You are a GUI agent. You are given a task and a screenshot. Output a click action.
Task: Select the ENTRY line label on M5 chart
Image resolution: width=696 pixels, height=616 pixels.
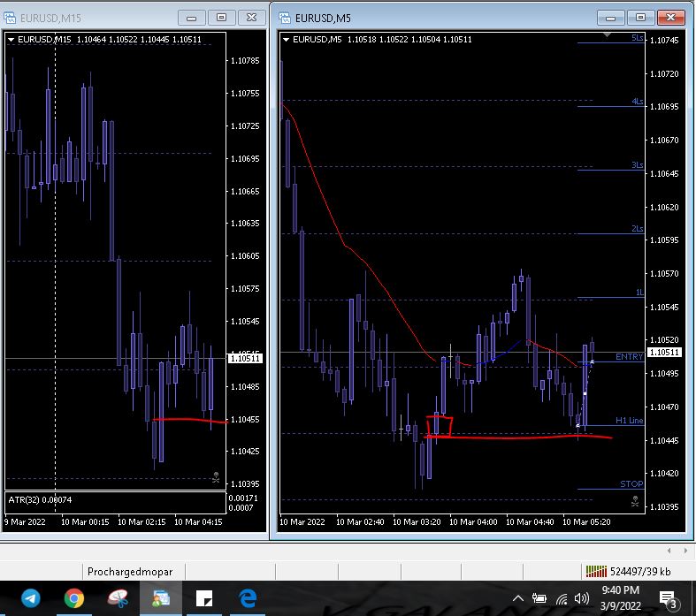(x=629, y=356)
